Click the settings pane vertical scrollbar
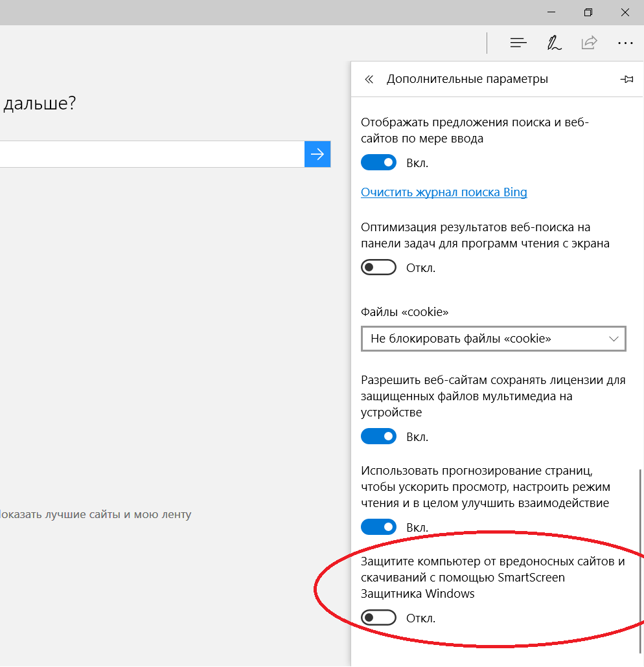Image resolution: width=644 pixels, height=667 pixels. [640, 561]
